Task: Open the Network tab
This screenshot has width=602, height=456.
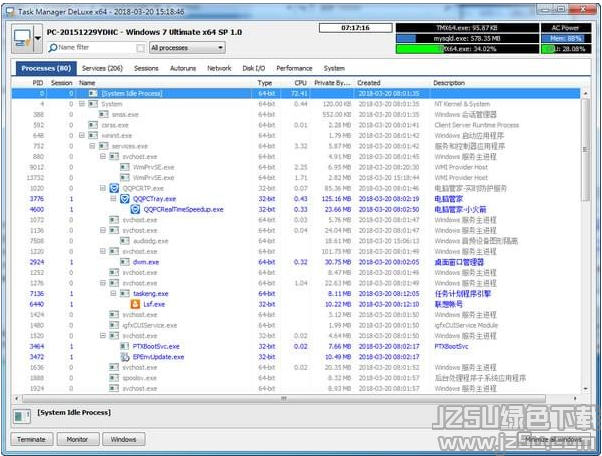Action: tap(219, 68)
